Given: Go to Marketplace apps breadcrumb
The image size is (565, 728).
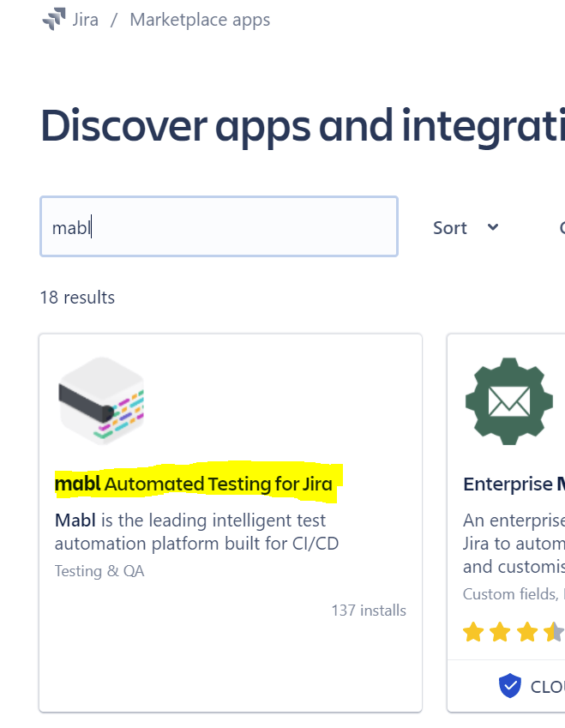Looking at the screenshot, I should [x=200, y=20].
